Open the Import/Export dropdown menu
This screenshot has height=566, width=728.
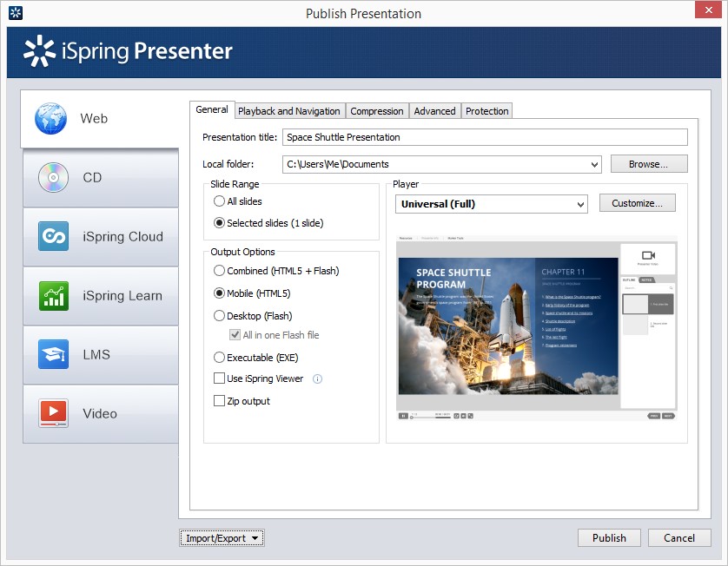point(222,538)
